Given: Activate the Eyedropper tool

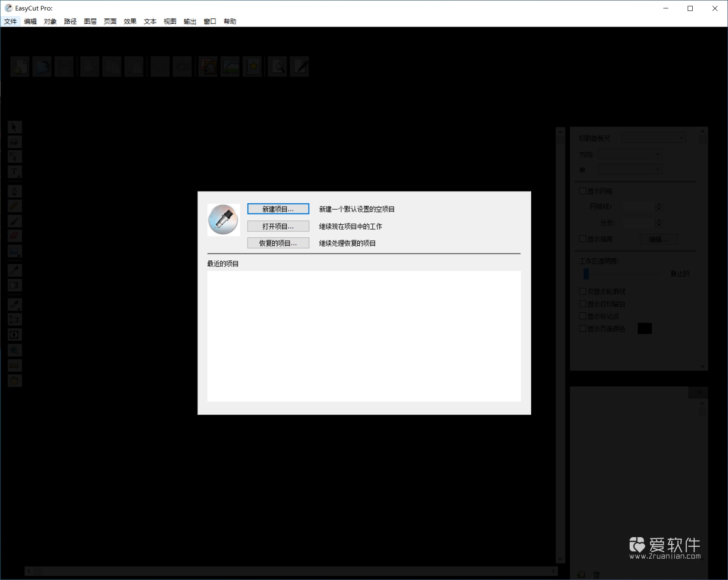Looking at the screenshot, I should point(14,270).
